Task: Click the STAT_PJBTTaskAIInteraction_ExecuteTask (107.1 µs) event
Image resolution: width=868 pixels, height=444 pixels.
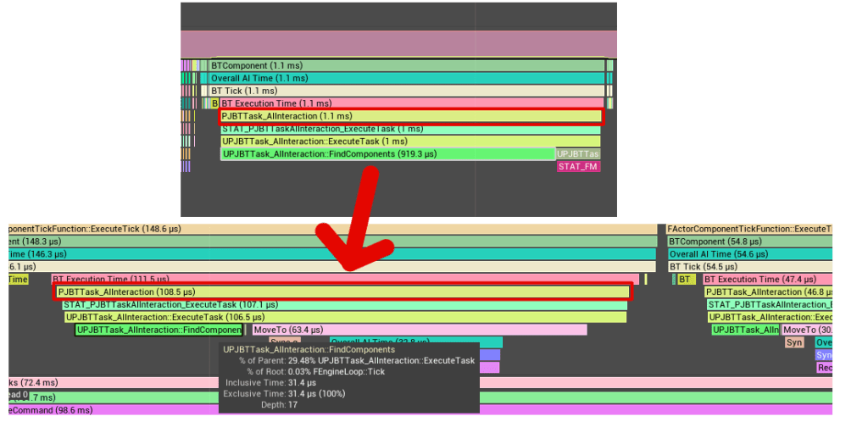Action: [343, 304]
